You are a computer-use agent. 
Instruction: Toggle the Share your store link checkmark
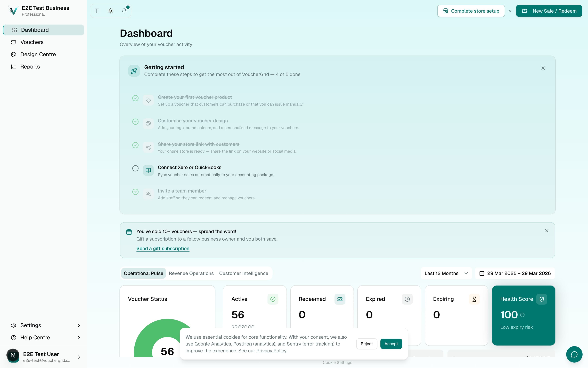click(x=135, y=145)
